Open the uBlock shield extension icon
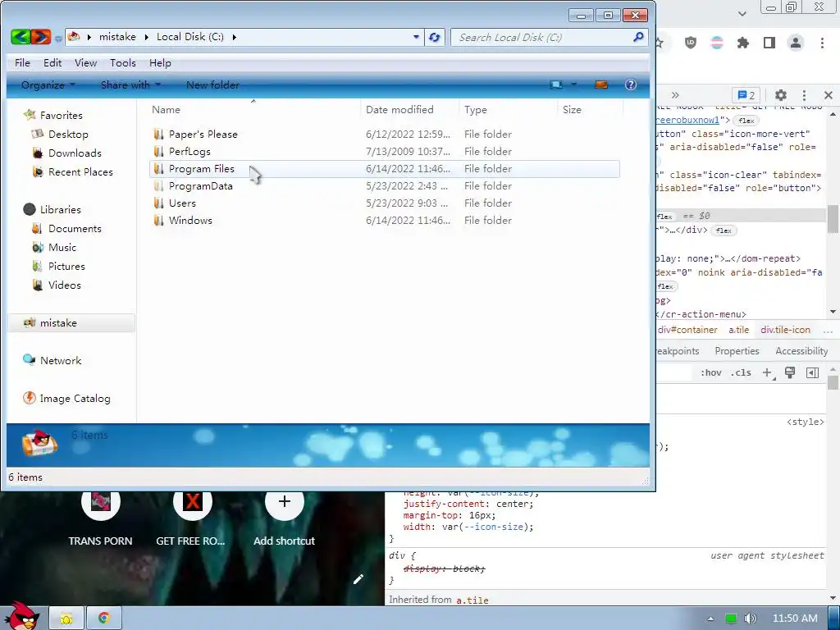 (691, 43)
